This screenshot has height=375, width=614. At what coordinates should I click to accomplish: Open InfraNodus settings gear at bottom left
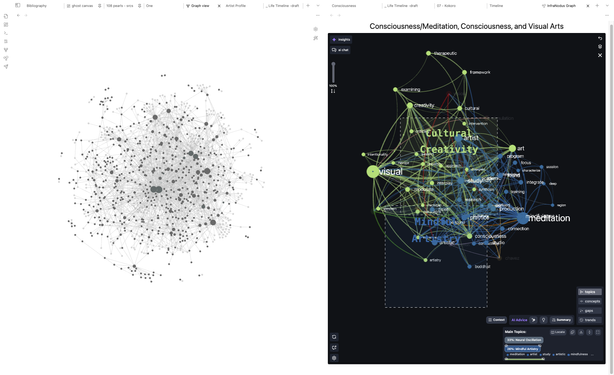point(334,358)
